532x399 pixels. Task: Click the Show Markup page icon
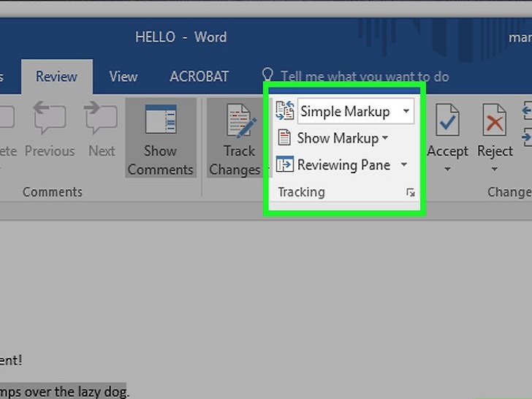point(284,137)
